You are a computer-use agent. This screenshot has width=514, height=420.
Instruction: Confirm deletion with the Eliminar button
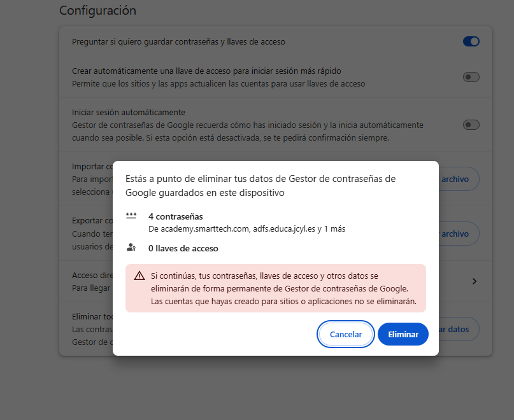point(403,334)
